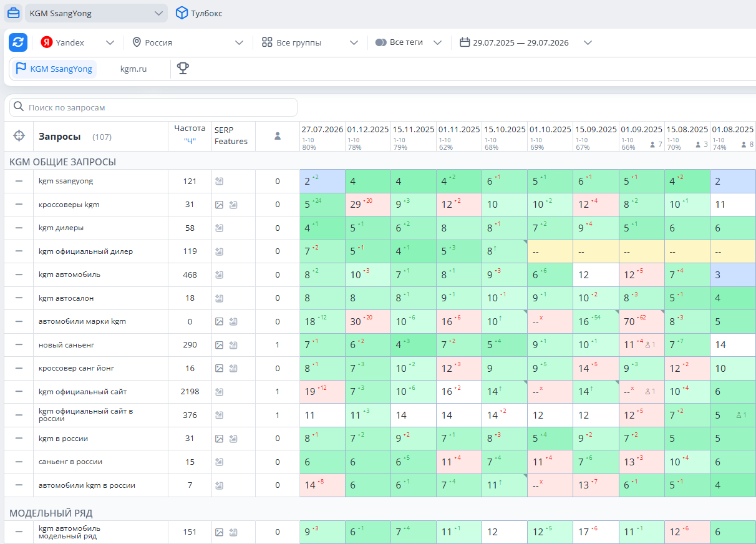756x544 pixels.
Task: Click the briefcase projects icon
Action: click(14, 13)
